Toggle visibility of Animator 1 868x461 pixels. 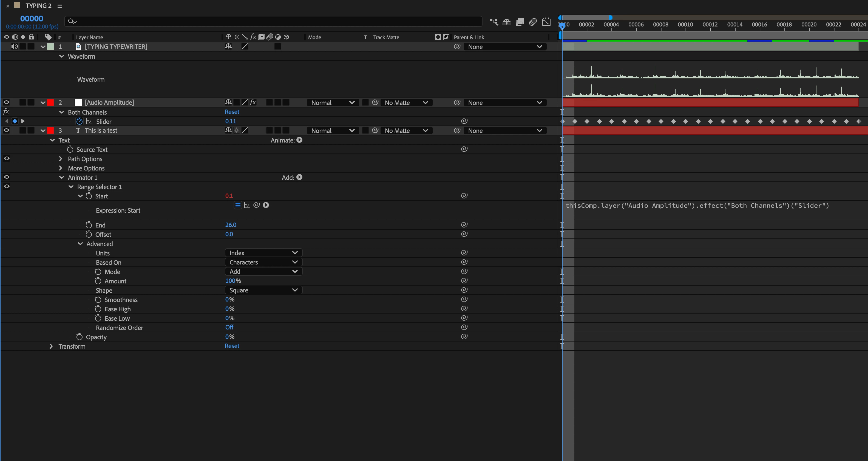pyautogui.click(x=6, y=177)
